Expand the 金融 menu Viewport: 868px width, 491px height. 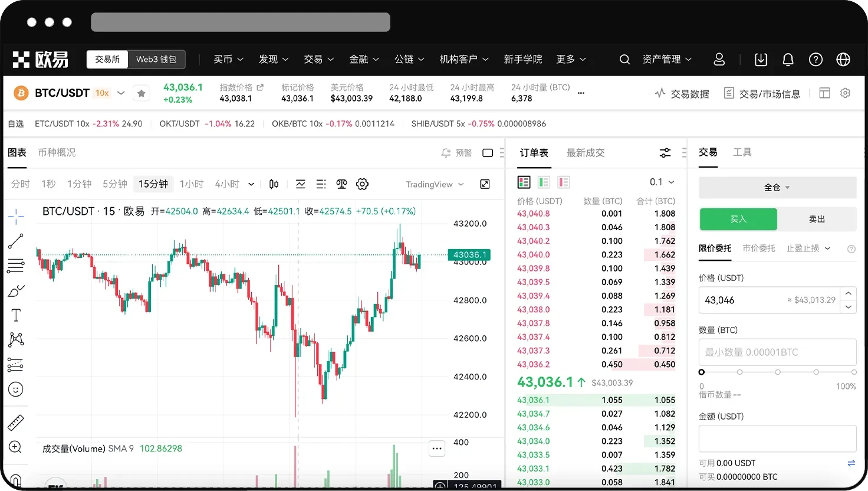click(364, 59)
